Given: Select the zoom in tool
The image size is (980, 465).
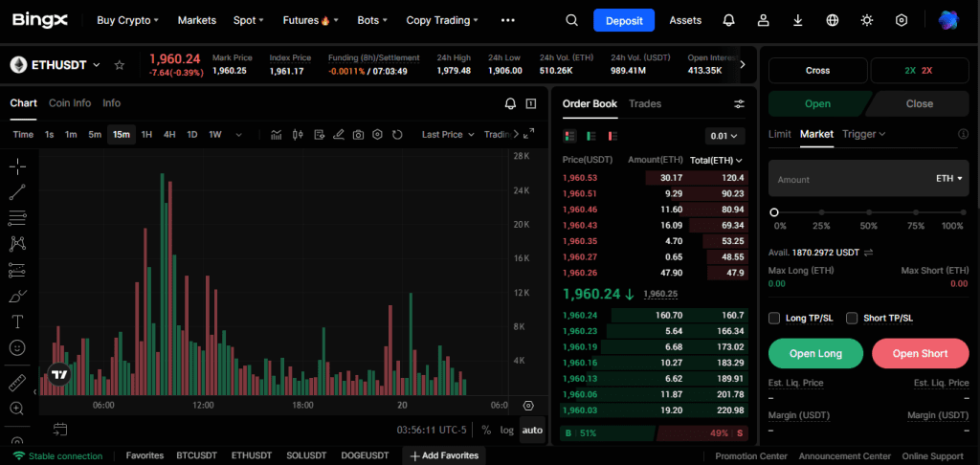Looking at the screenshot, I should (x=17, y=409).
